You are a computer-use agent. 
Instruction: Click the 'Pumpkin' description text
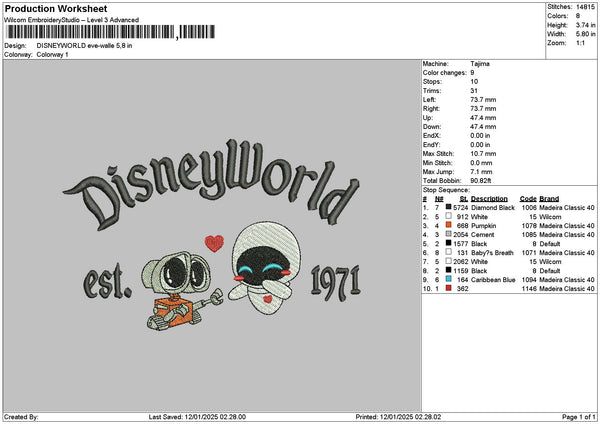(483, 225)
